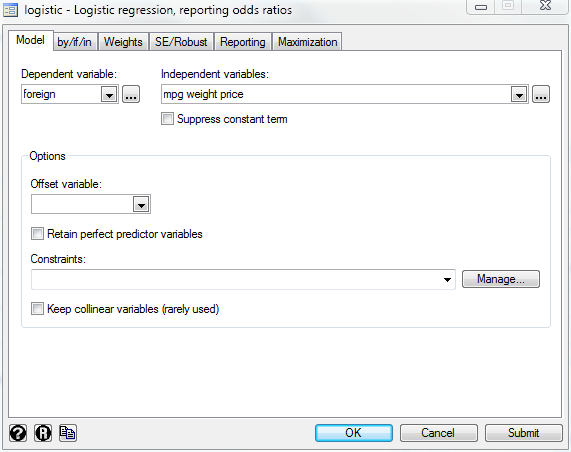The height and width of the screenshot is (452, 571).
Task: Open independent variables browse ellipsis button
Action: coord(541,94)
